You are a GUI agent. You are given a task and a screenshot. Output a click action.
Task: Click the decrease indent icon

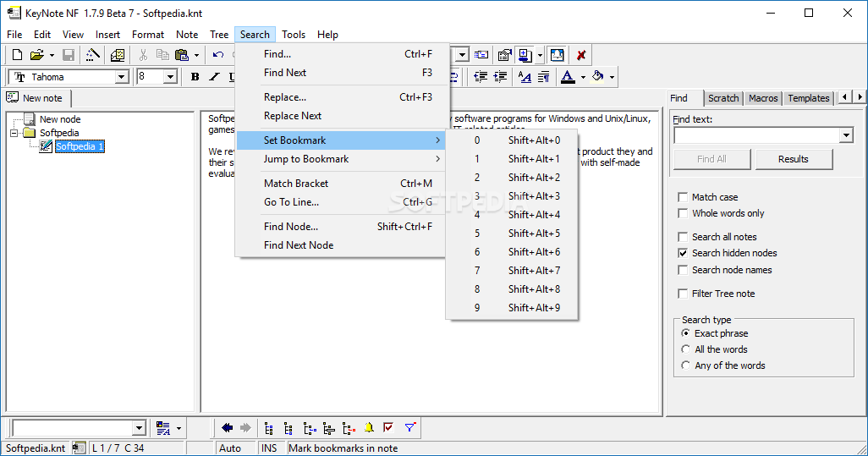tap(481, 77)
